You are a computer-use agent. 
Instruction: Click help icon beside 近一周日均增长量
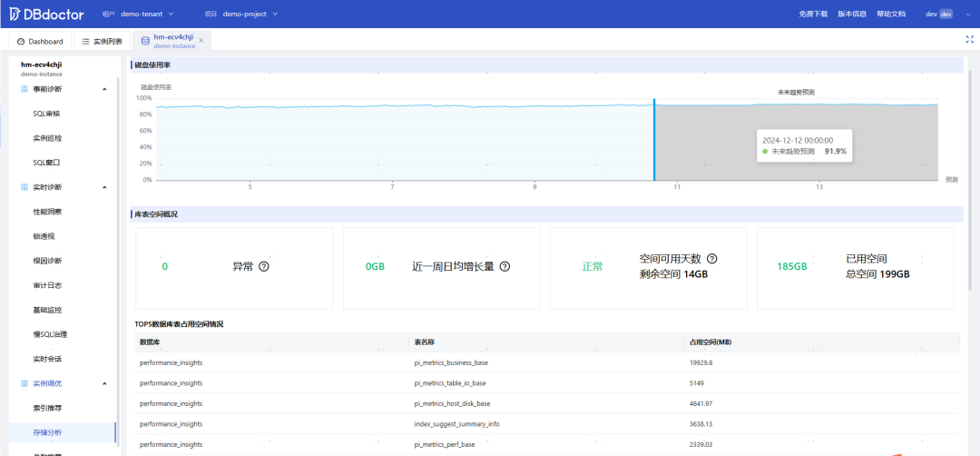point(505,266)
